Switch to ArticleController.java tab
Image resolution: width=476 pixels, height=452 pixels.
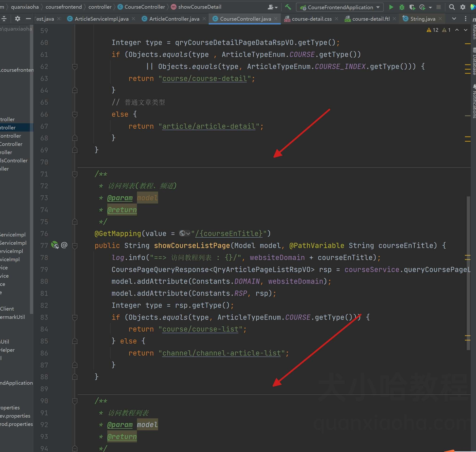click(x=174, y=19)
